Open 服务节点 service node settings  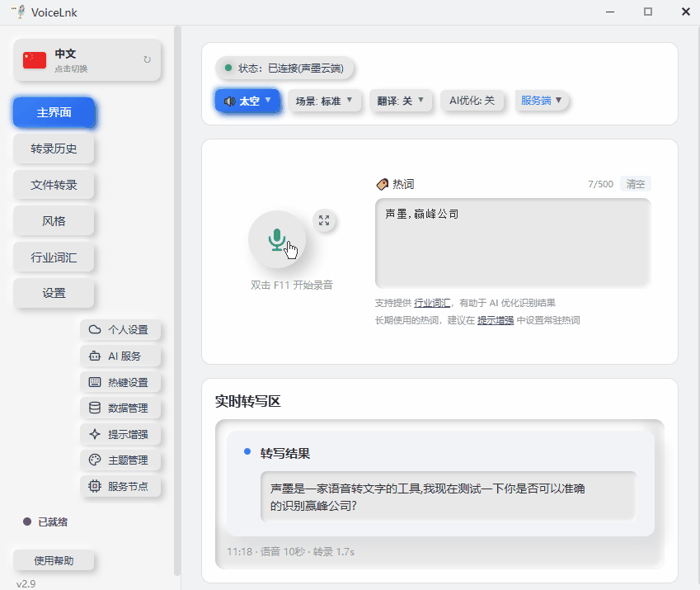(121, 486)
